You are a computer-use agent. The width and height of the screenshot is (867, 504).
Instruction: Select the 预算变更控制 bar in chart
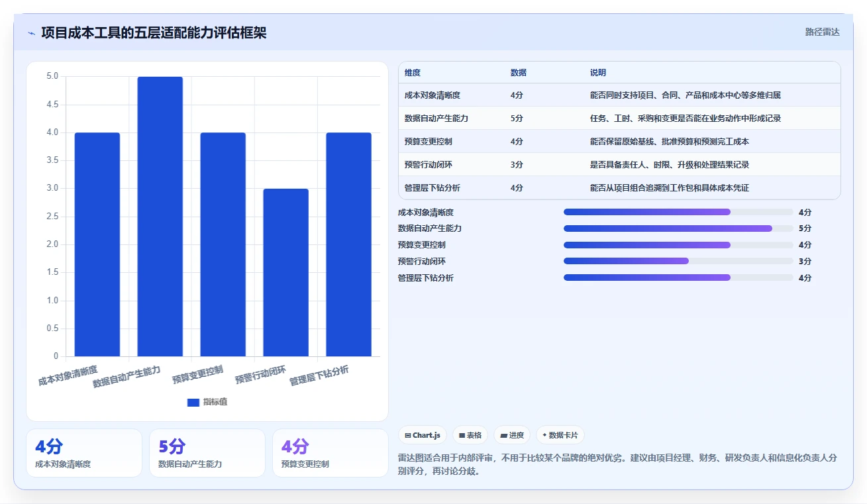223,244
